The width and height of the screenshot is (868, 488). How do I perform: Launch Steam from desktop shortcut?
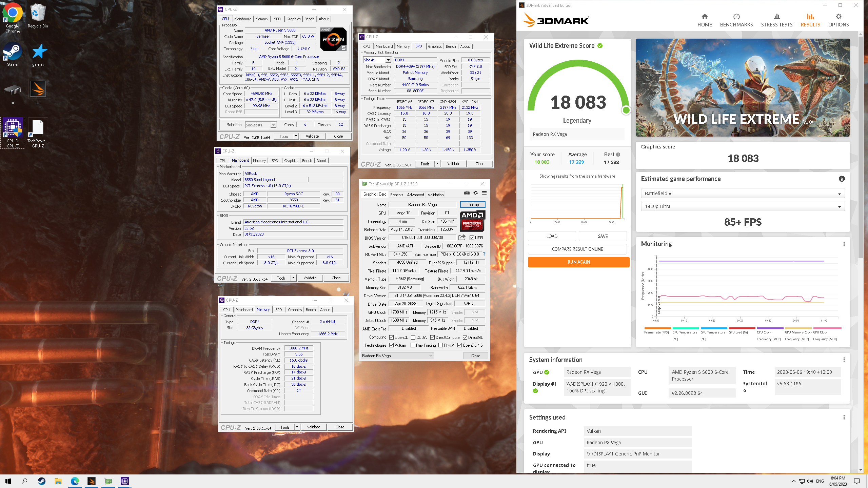13,54
